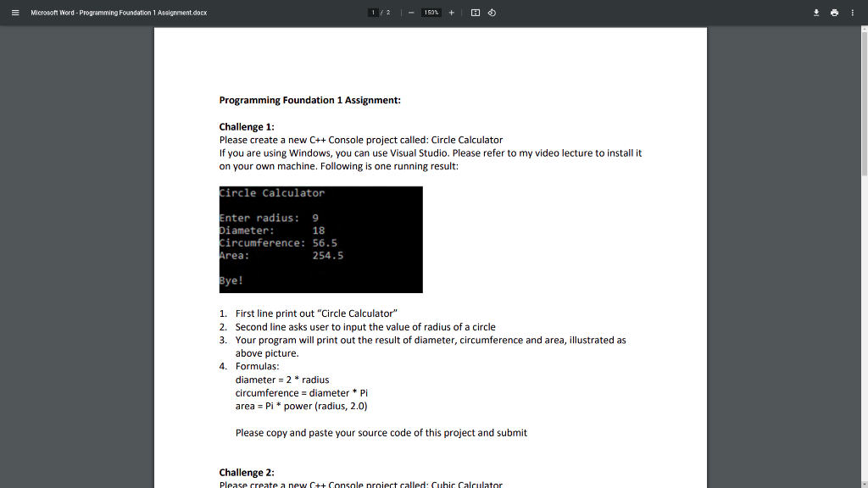
Task: Download the assignment document
Action: coord(816,12)
